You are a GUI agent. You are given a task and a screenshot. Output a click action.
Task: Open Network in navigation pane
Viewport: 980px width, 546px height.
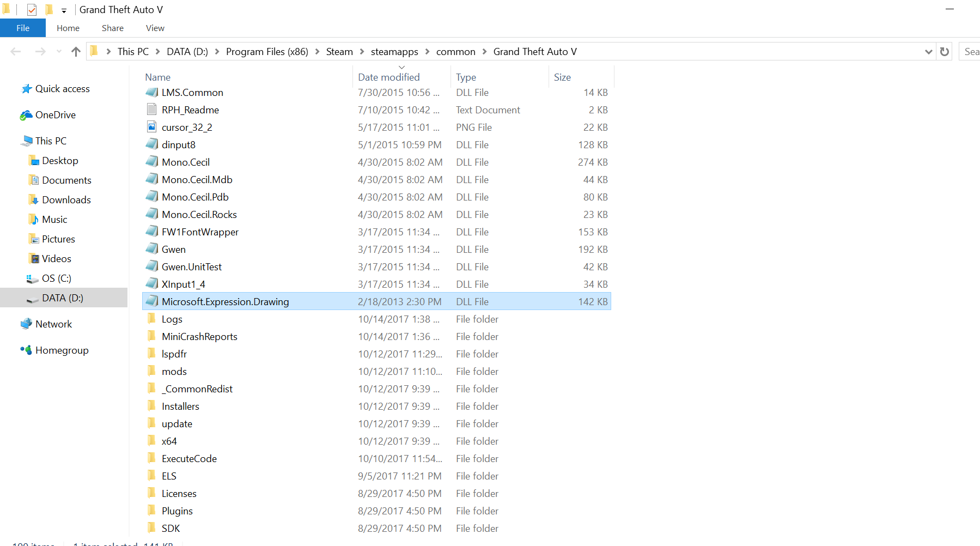[53, 324]
